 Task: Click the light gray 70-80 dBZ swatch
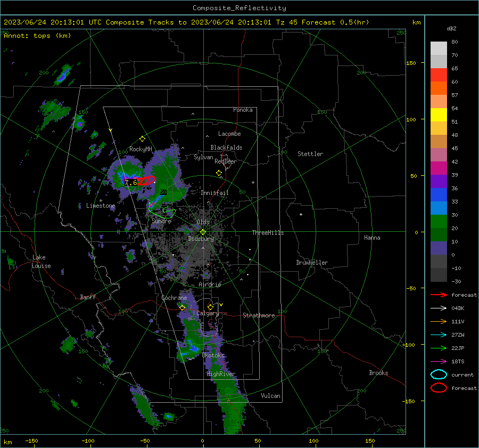[439, 48]
